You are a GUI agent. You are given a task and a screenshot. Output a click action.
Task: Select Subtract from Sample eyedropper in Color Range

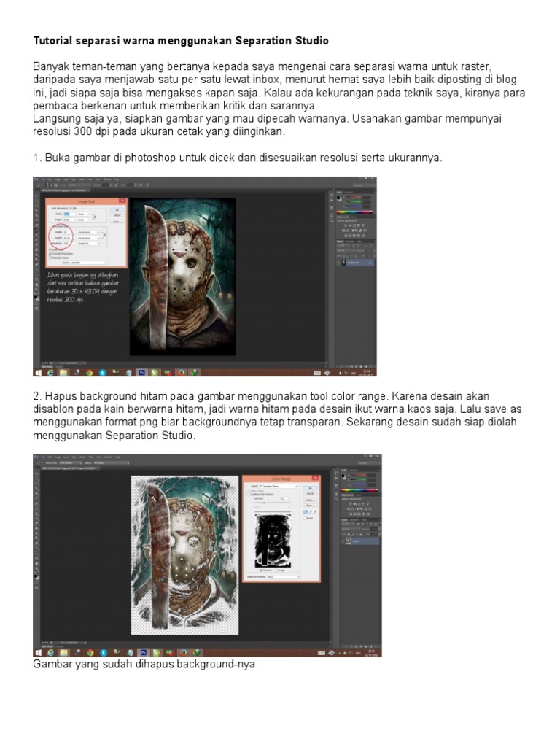click(315, 511)
